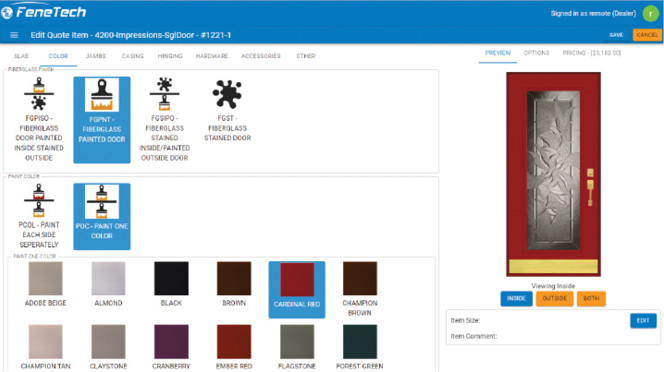
Task: Click the red door preview image
Action: (553, 174)
